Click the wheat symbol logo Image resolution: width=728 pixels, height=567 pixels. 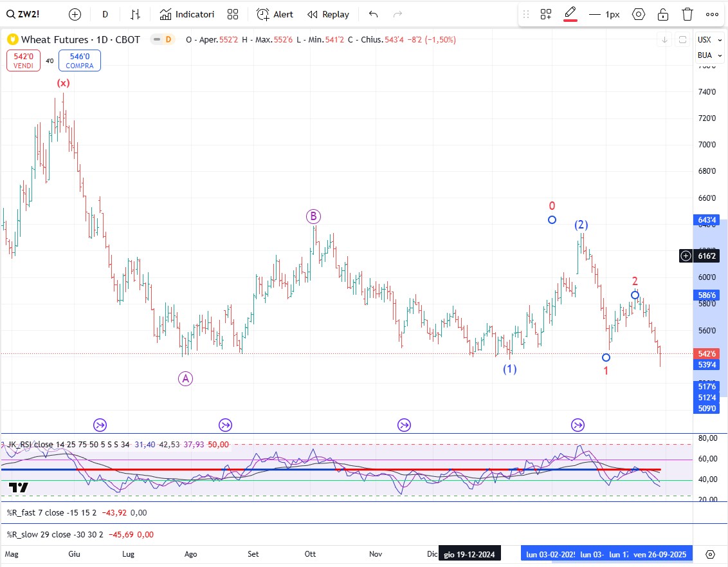(x=12, y=39)
